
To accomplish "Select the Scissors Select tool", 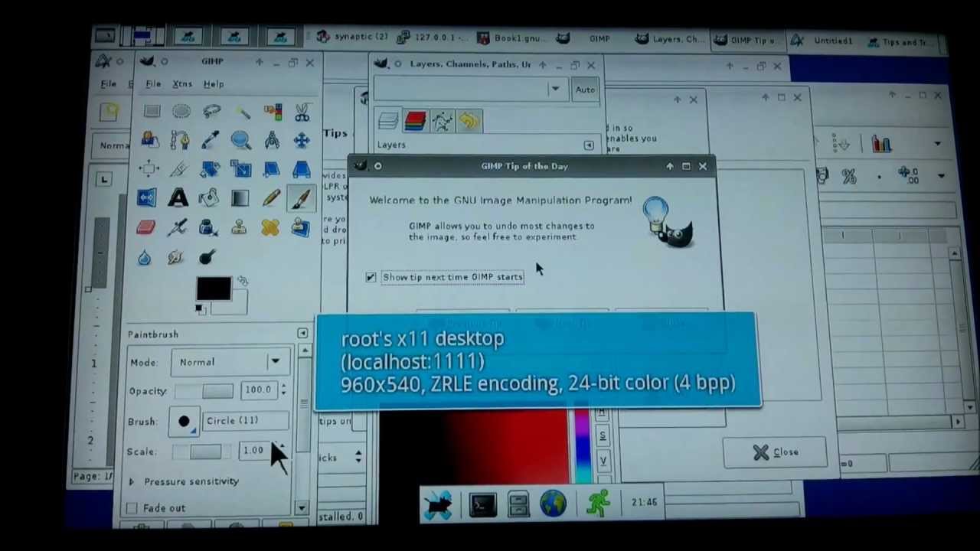I will pyautogui.click(x=302, y=112).
